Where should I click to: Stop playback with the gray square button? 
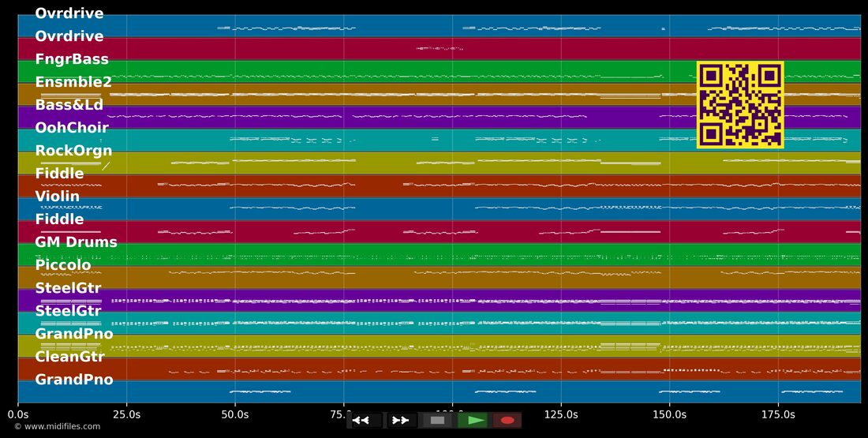tap(438, 421)
